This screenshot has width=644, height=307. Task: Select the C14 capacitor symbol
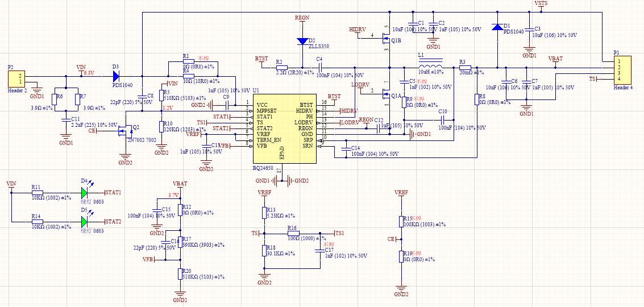point(346,148)
